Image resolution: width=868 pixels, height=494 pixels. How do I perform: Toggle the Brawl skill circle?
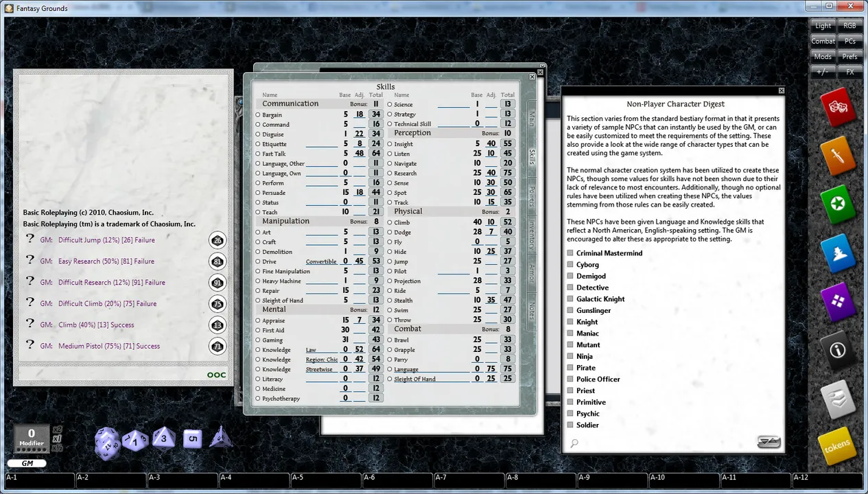390,340
